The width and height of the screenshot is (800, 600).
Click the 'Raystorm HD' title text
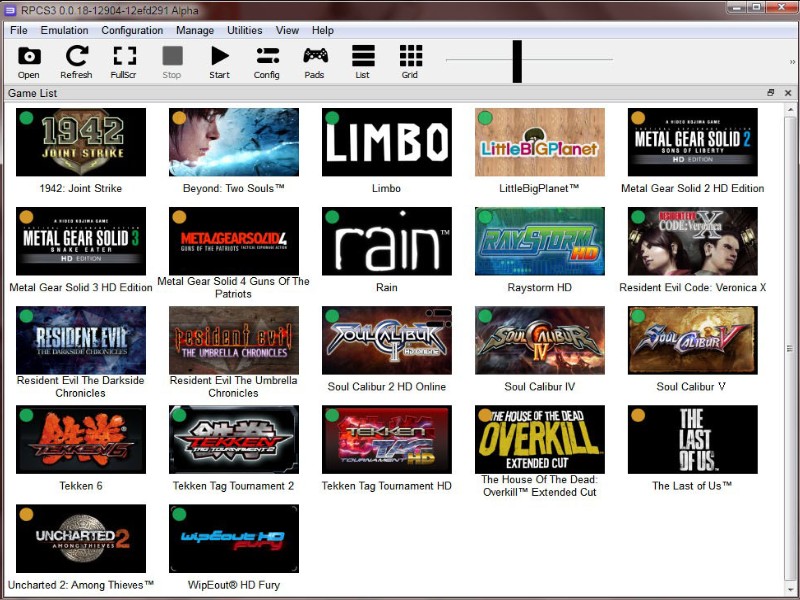click(539, 287)
